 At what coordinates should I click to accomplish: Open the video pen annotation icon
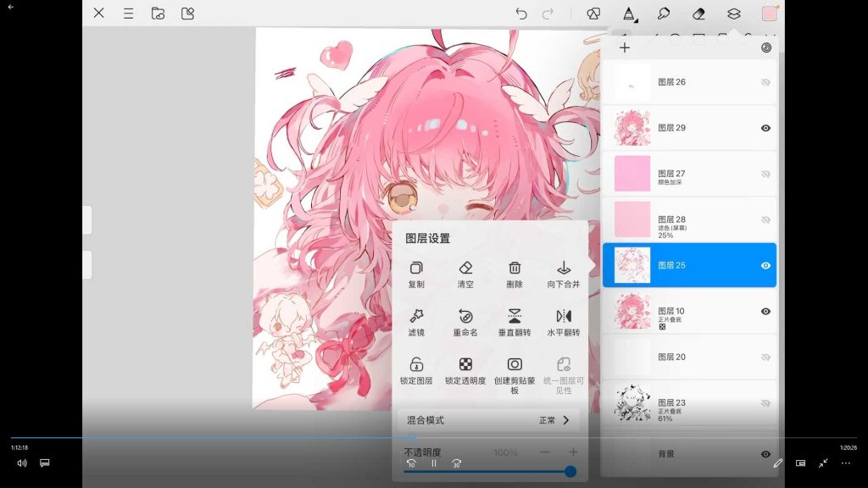coord(778,463)
